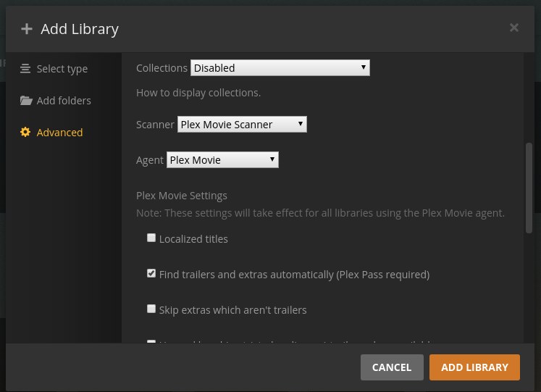
Task: Open the Collections dropdown
Action: [280, 68]
